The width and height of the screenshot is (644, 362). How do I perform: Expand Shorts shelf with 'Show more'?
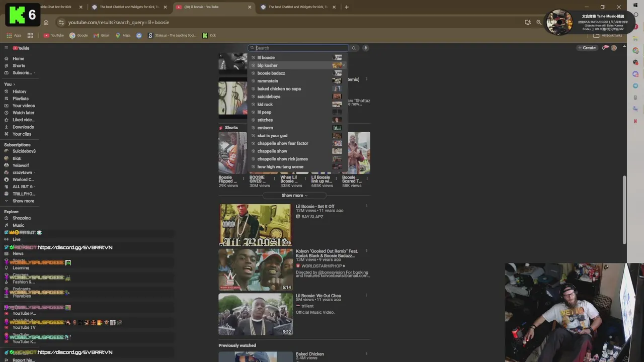294,196
